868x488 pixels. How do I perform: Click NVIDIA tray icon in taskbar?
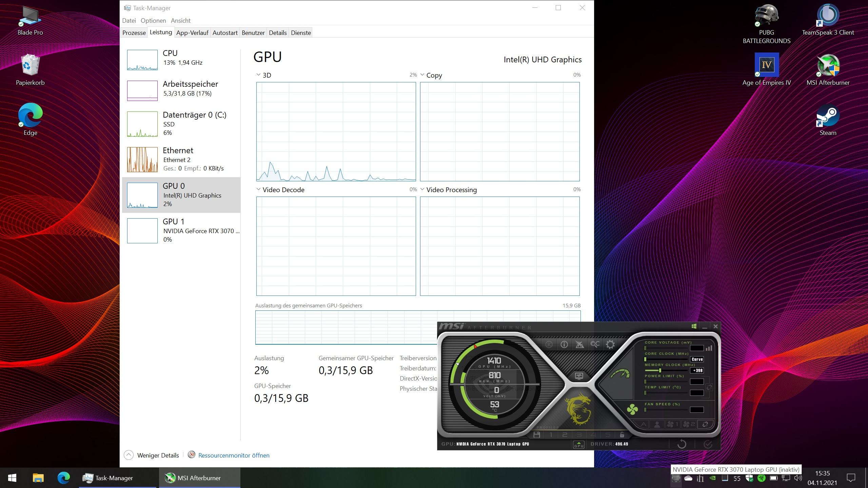coord(712,478)
